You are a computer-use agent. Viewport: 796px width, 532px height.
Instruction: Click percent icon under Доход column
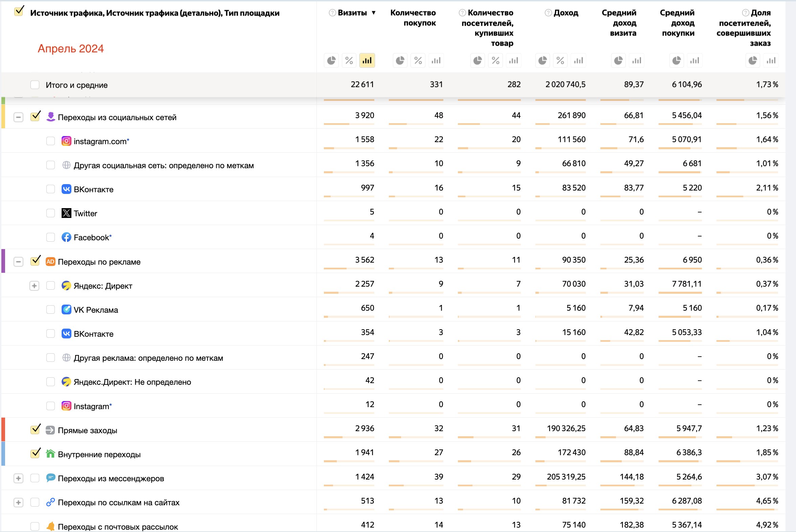click(560, 60)
